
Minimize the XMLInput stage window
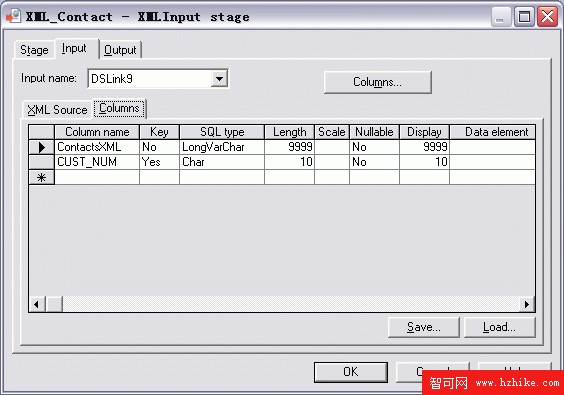501,17
